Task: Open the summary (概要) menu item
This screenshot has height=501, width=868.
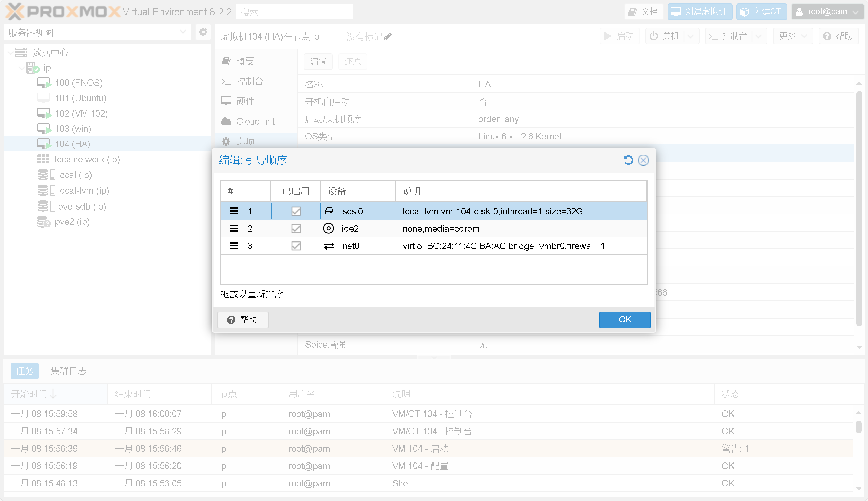Action: point(256,61)
